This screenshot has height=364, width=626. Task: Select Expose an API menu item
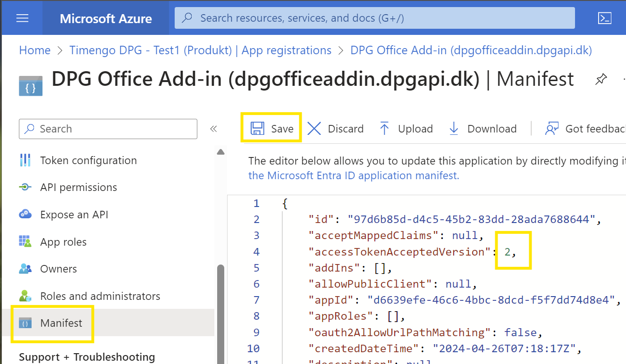click(x=74, y=215)
